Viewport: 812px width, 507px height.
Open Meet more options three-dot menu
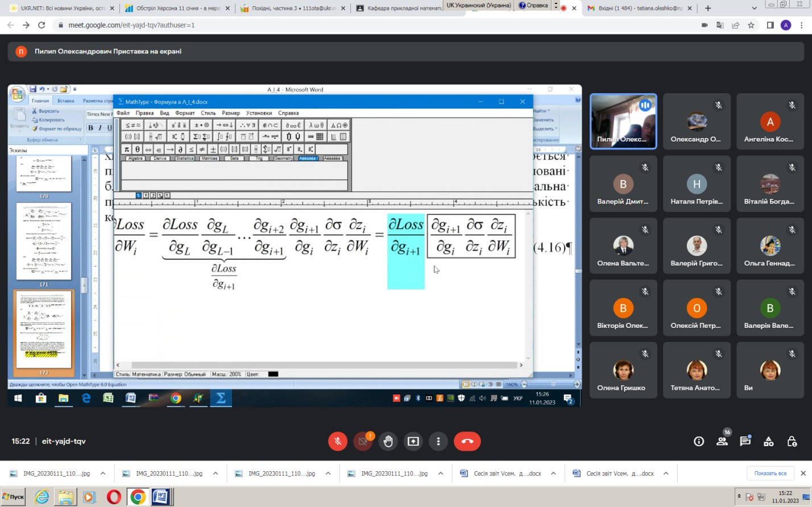(x=438, y=442)
